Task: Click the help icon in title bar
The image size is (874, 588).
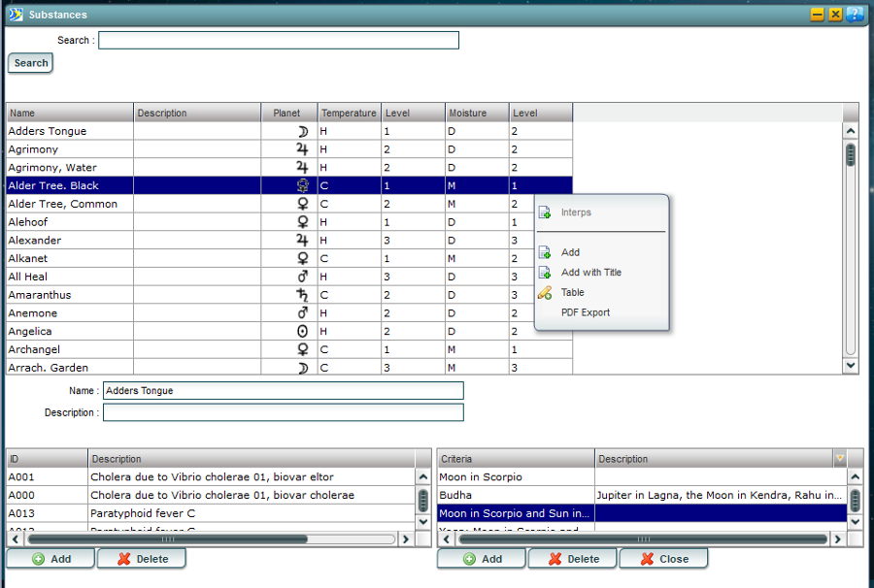Action: coord(855,15)
